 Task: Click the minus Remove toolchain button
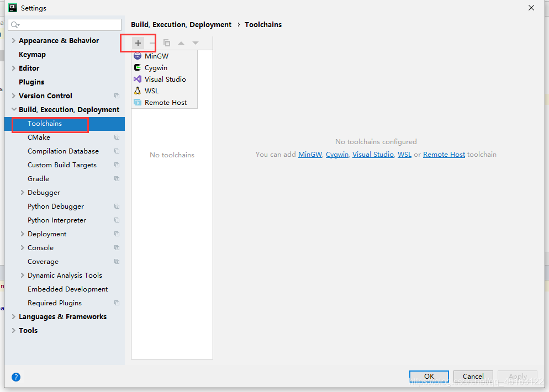152,43
